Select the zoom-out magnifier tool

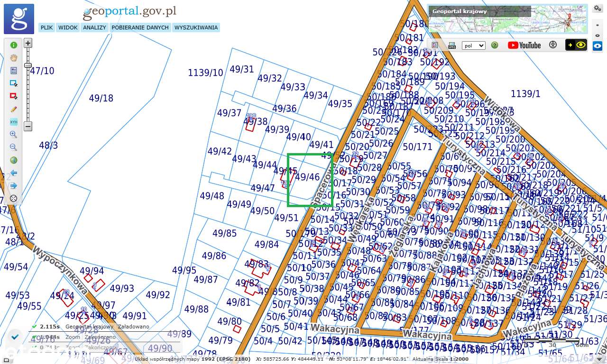13,147
